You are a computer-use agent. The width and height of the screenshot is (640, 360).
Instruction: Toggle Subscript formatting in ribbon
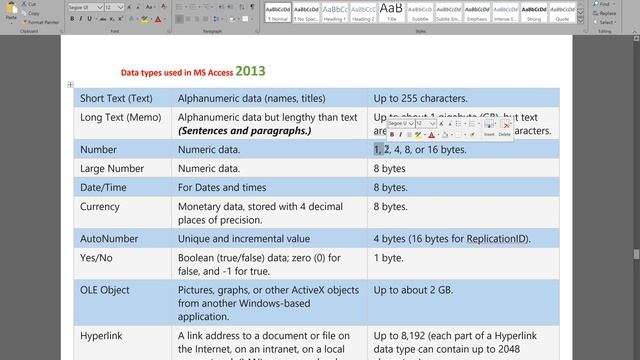[x=112, y=19]
